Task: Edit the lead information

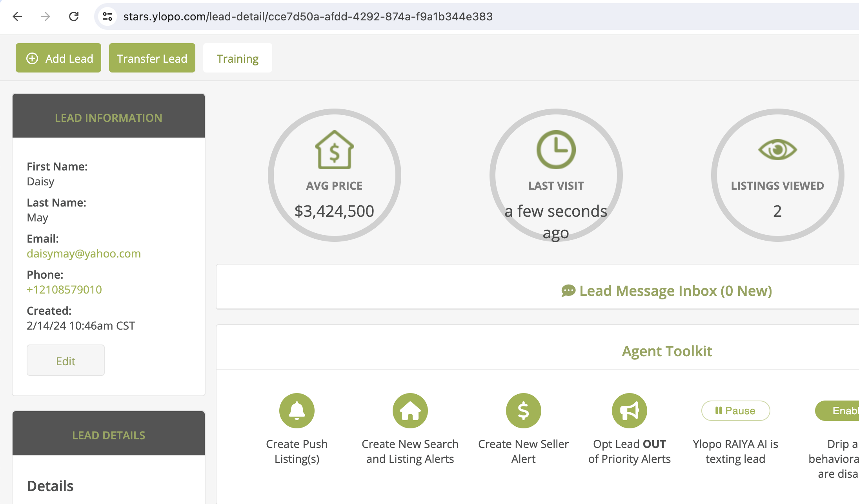Action: click(x=66, y=361)
